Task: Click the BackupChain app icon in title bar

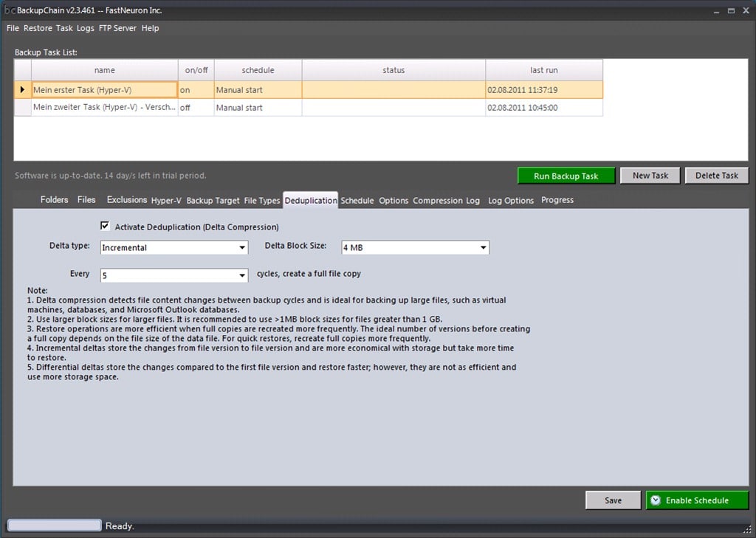Action: [x=10, y=10]
